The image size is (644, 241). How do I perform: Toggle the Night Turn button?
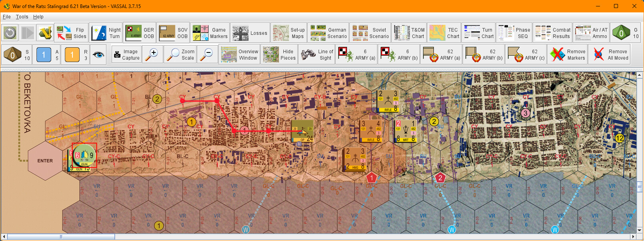106,33
